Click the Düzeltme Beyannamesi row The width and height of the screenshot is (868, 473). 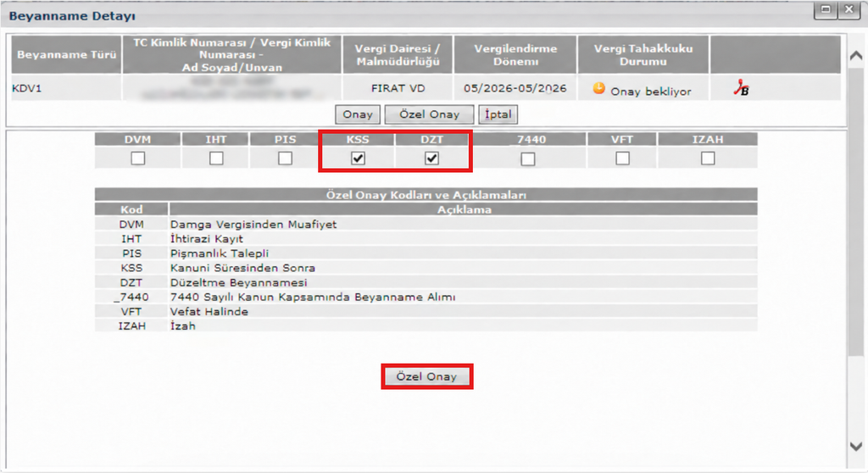point(426,282)
